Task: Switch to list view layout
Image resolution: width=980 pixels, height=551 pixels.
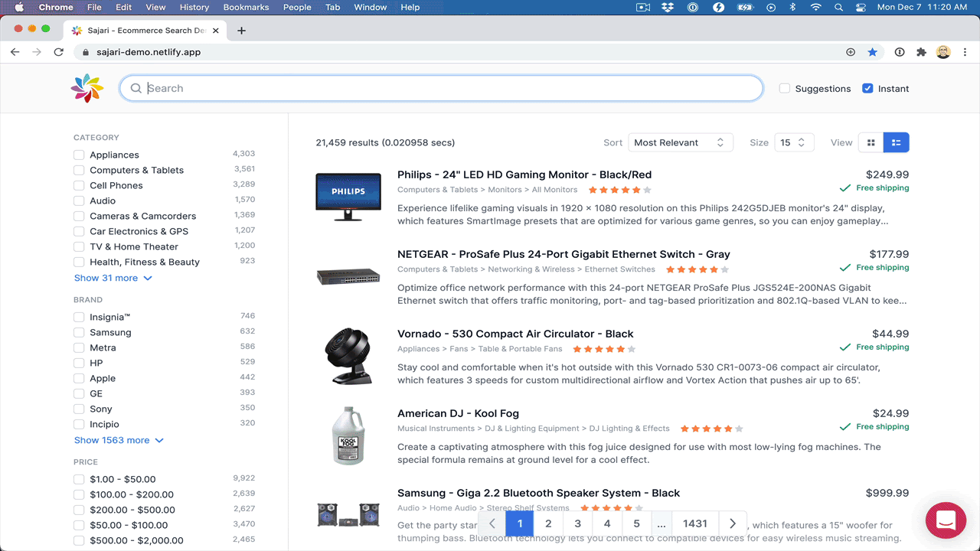Action: click(897, 142)
